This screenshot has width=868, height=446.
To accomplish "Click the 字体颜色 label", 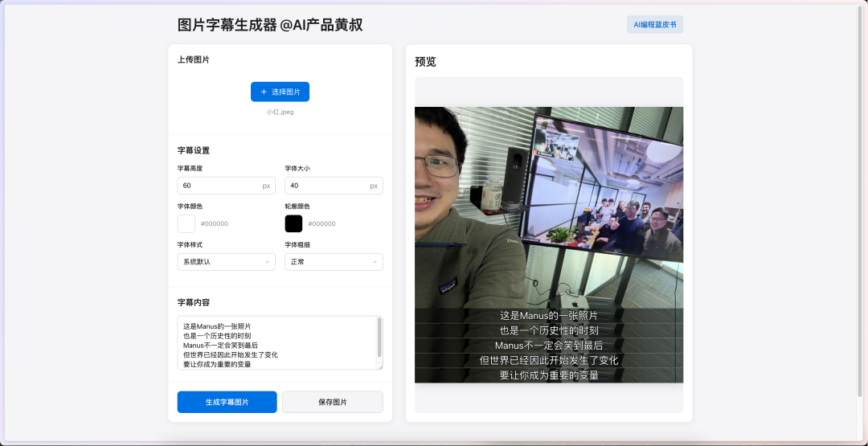I will [190, 207].
